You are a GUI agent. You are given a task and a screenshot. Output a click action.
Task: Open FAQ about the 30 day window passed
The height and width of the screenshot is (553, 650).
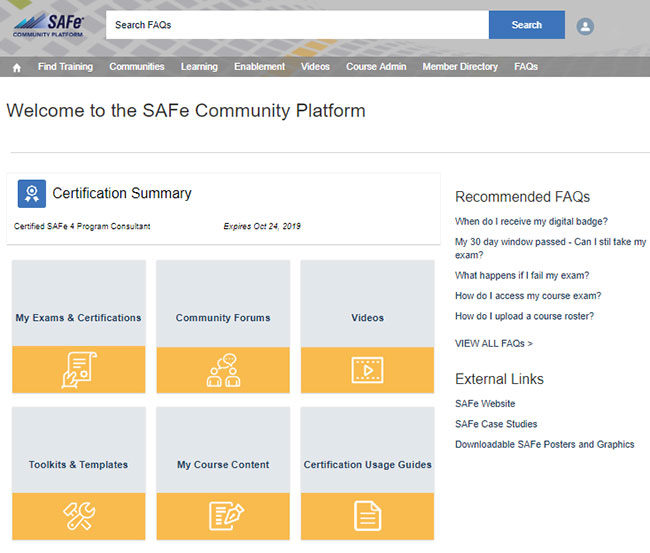click(550, 248)
